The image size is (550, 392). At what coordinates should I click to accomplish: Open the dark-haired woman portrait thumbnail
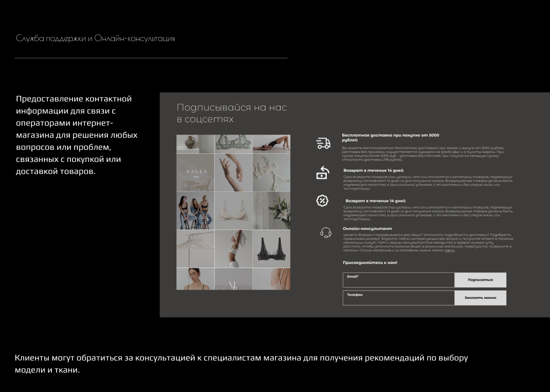click(195, 279)
